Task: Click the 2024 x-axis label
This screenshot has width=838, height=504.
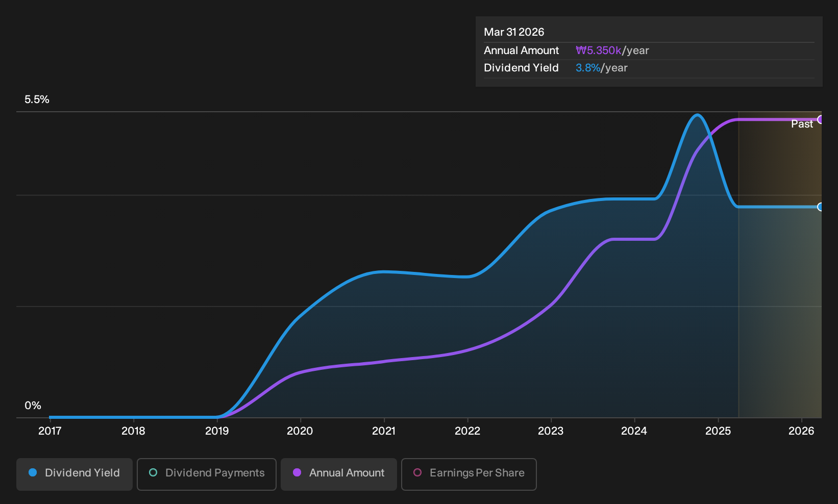Action: pyautogui.click(x=634, y=431)
